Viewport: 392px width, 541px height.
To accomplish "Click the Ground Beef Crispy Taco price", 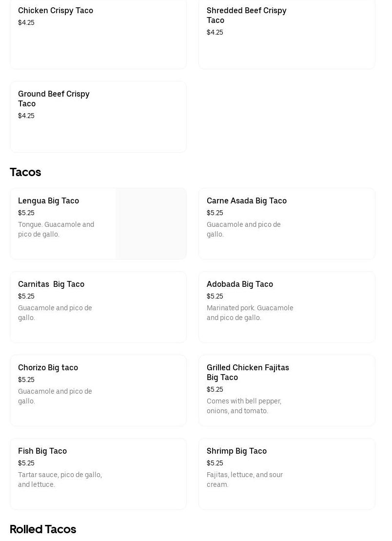I will coord(26,116).
